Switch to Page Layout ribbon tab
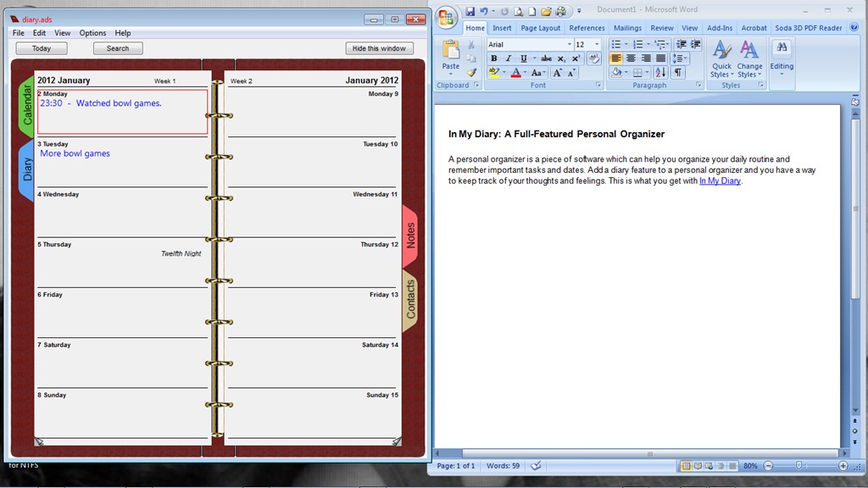The image size is (868, 488). pyautogui.click(x=540, y=28)
